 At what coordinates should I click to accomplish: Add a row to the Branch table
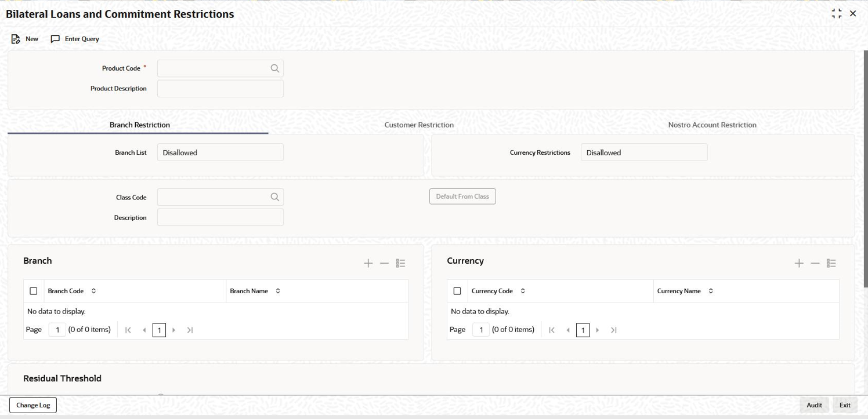click(368, 263)
